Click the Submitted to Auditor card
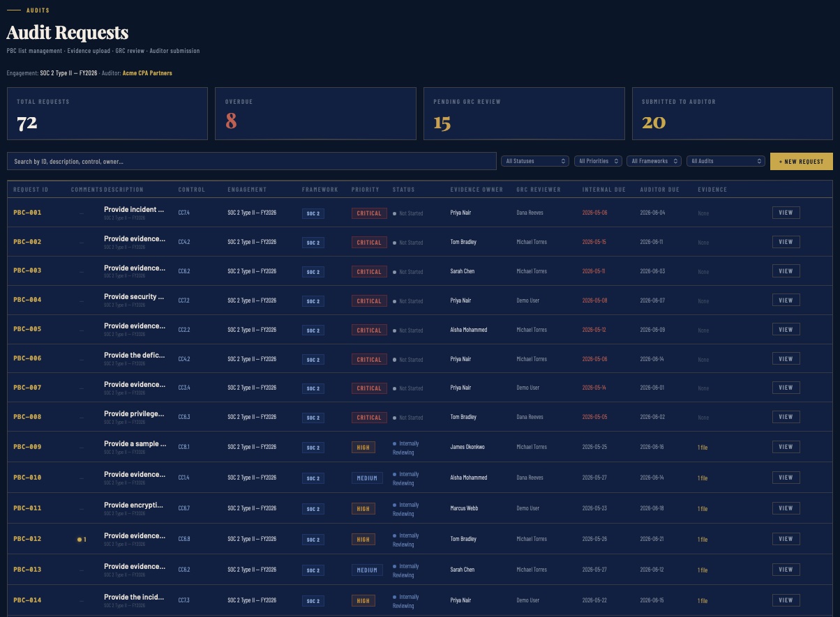Viewport: 840px width, 617px height. pos(733,114)
